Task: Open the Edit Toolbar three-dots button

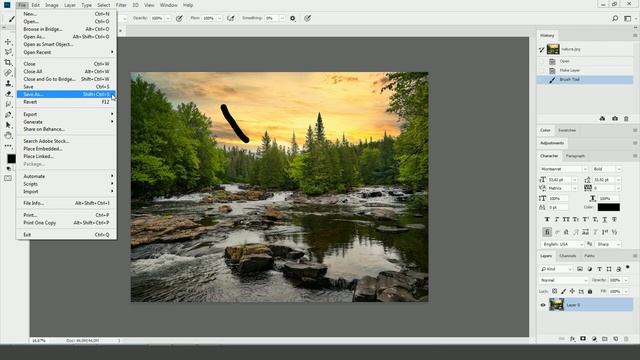Action: click(8, 146)
